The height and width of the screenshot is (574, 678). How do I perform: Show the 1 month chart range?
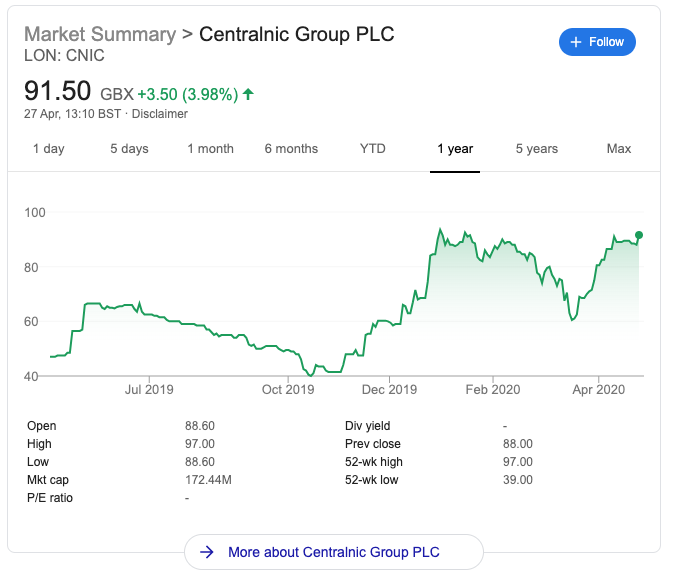(x=210, y=149)
